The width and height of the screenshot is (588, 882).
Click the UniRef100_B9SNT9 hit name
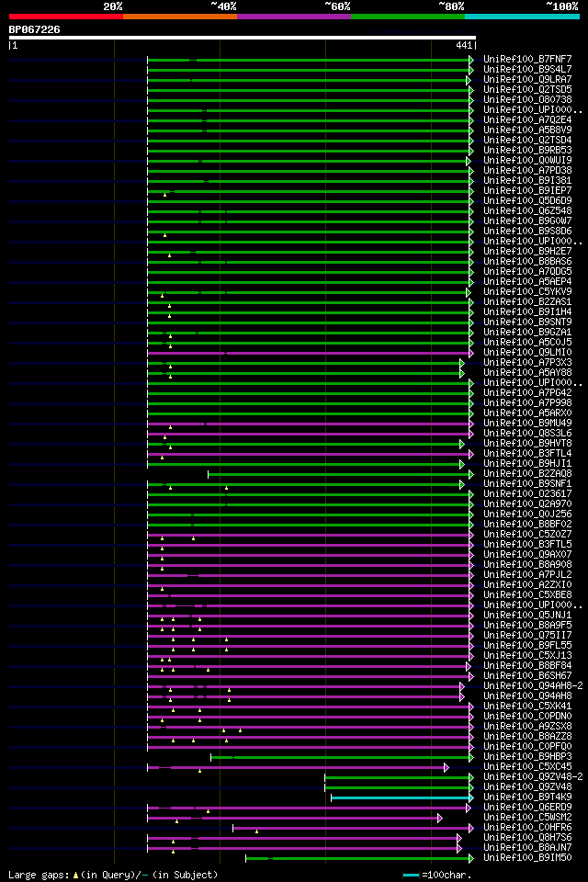pyautogui.click(x=527, y=322)
